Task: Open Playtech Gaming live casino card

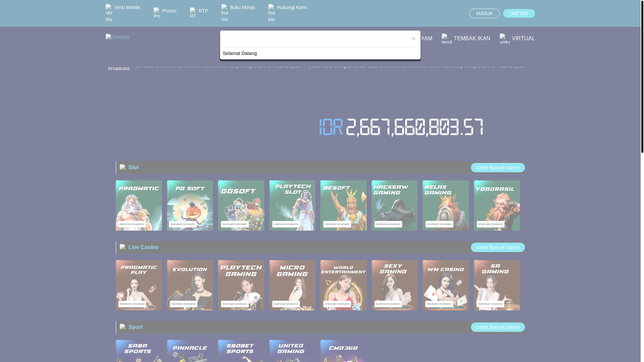Action: tap(241, 285)
